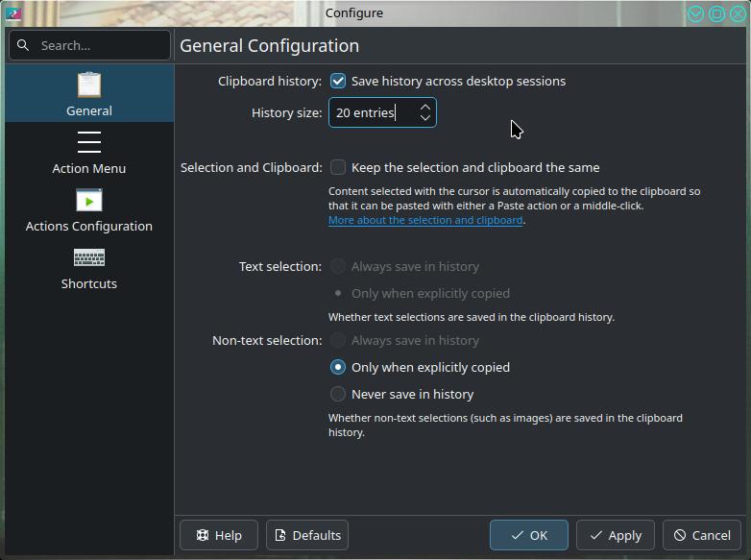751x560 pixels.
Task: Decrease history size with down arrow
Action: pos(424,117)
